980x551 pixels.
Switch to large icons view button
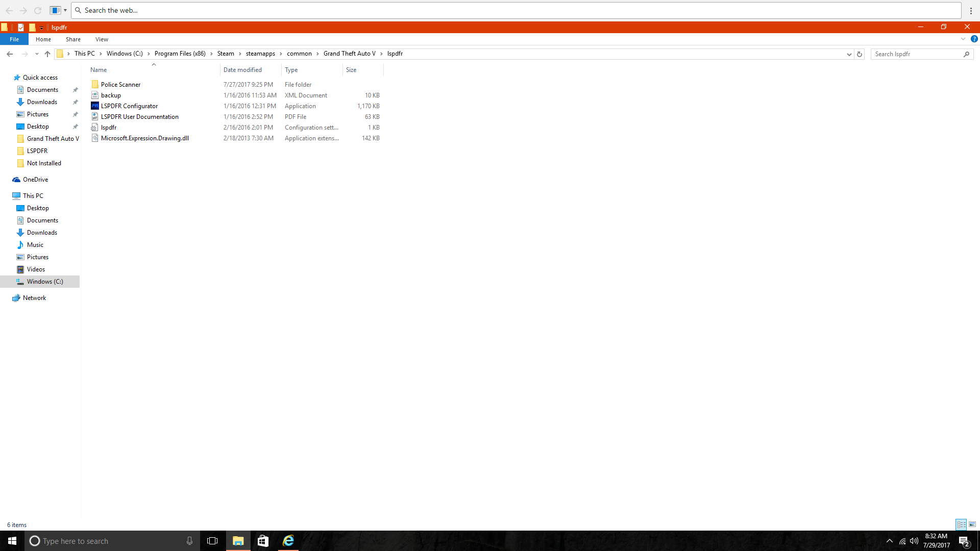point(972,524)
